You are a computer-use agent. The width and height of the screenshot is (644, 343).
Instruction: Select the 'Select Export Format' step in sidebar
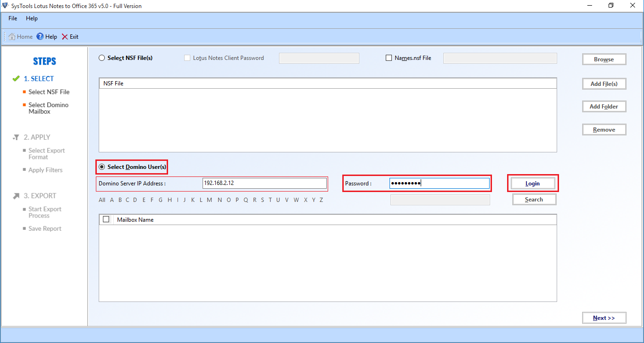[x=47, y=154]
